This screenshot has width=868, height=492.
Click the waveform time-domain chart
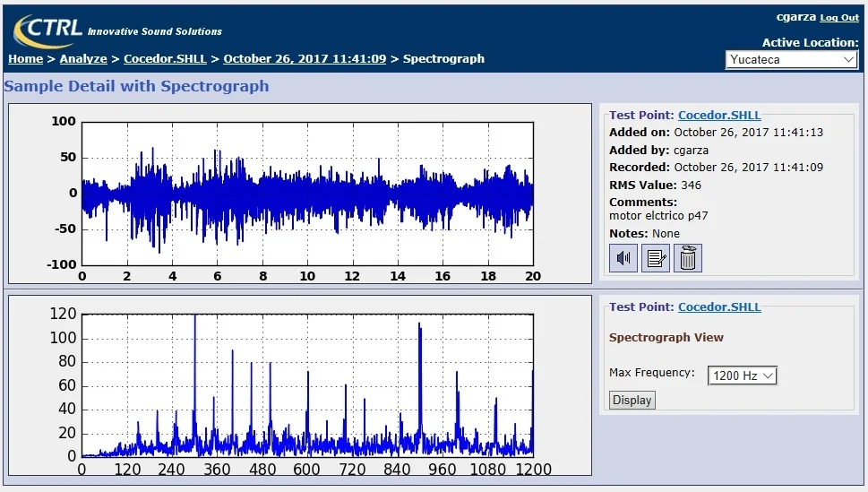(x=299, y=194)
